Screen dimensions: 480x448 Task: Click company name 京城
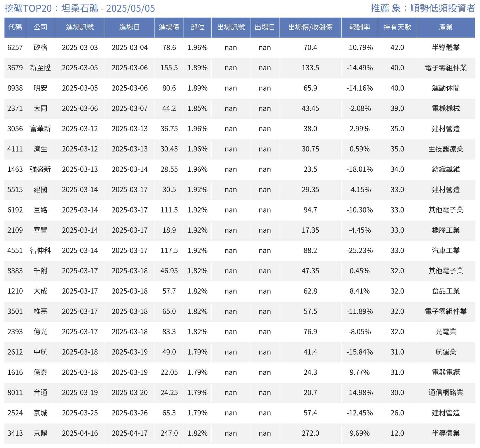click(40, 413)
